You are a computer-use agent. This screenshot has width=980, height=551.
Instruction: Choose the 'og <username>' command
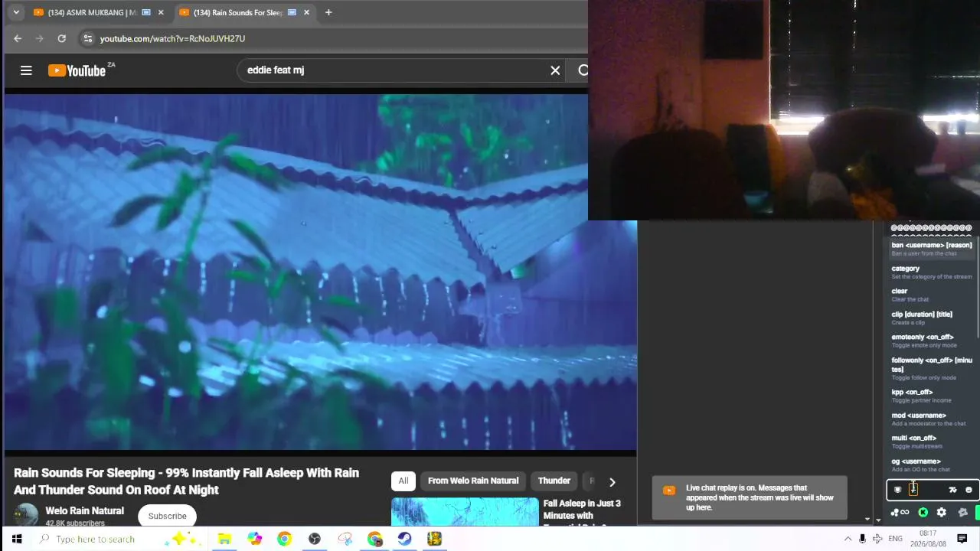(932, 465)
